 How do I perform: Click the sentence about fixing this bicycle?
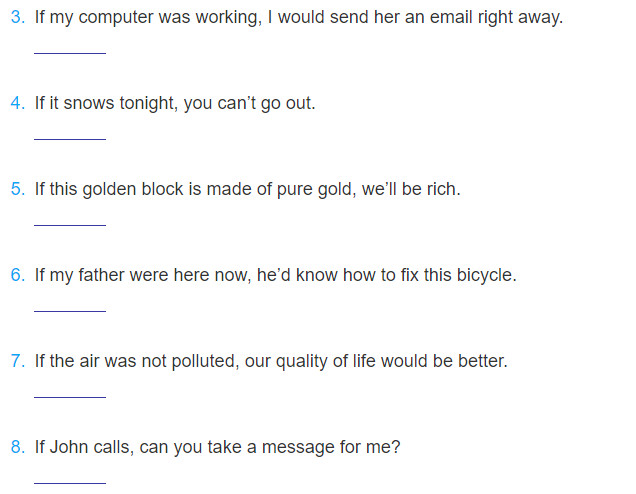pyautogui.click(x=275, y=276)
